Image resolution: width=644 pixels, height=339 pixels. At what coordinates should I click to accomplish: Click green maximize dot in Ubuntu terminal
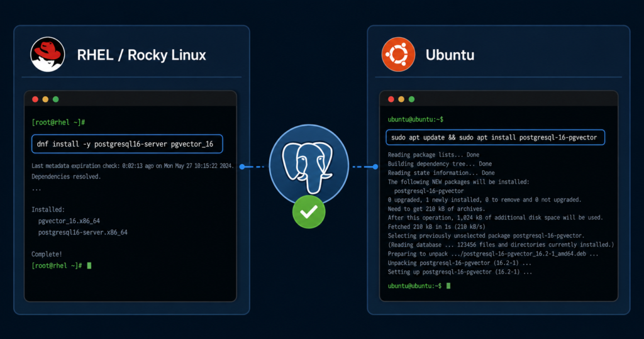point(411,99)
